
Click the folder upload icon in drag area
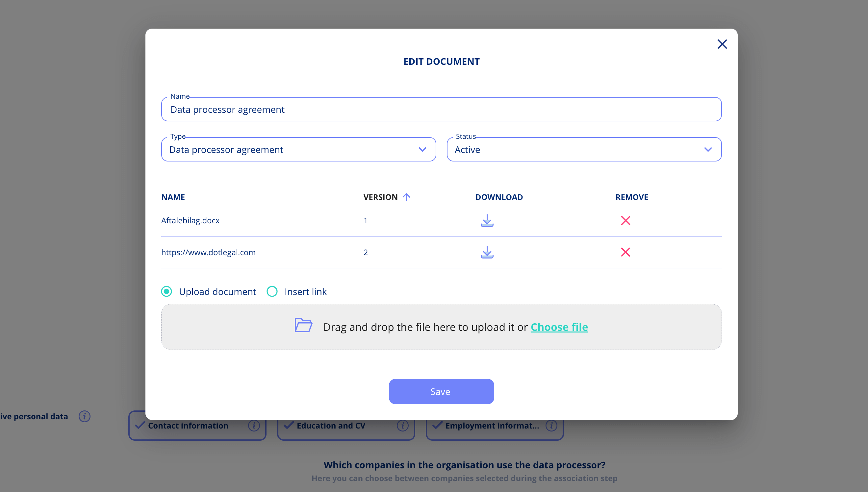pos(303,326)
